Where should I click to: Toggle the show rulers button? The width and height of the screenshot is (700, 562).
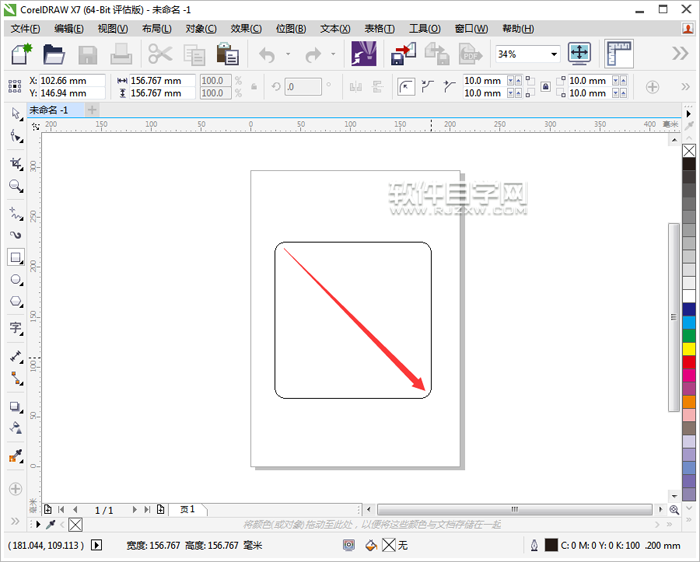click(619, 54)
